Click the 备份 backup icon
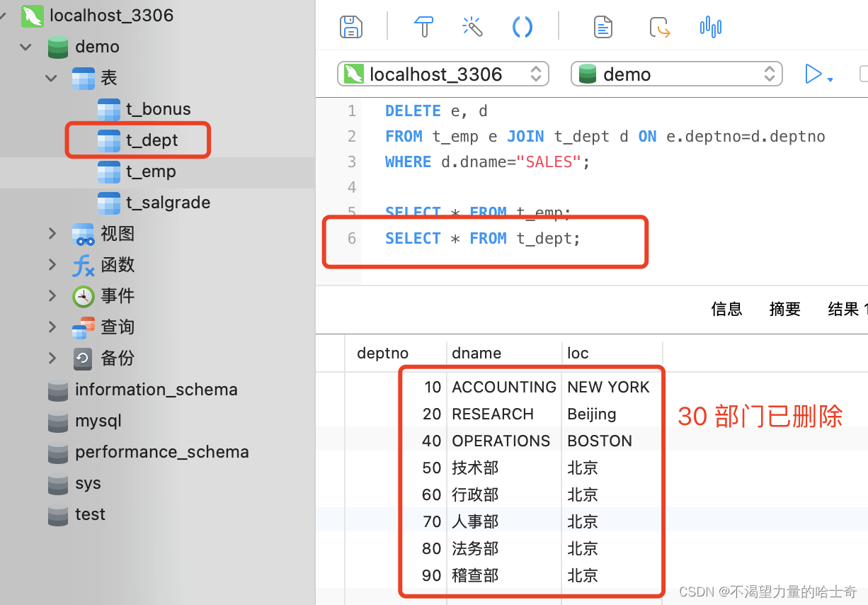Screen dimensions: 868x605 (x=83, y=358)
